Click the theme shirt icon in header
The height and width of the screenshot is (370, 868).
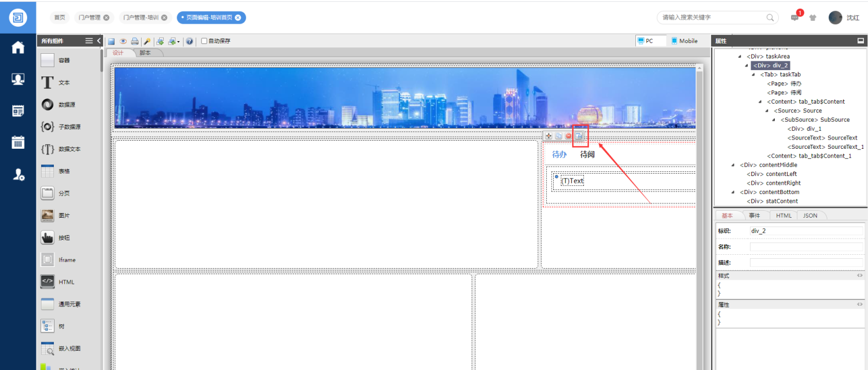[x=813, y=17]
